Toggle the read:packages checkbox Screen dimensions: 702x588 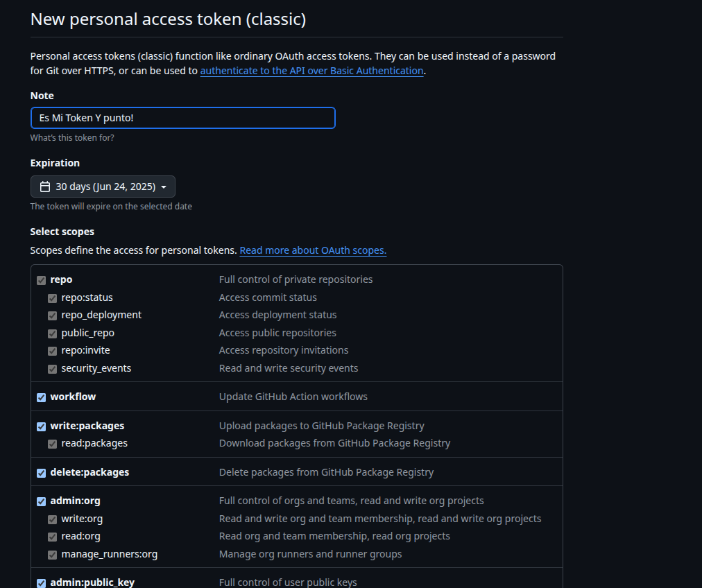pos(53,444)
